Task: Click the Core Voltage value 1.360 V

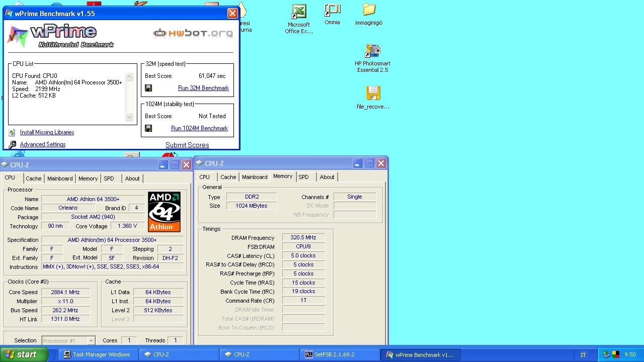Action: click(128, 226)
